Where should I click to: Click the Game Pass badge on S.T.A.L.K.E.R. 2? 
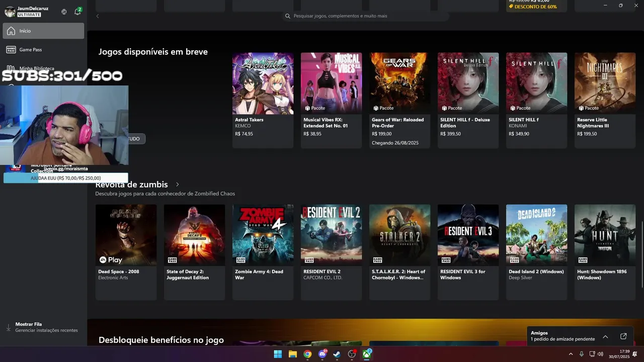(377, 260)
